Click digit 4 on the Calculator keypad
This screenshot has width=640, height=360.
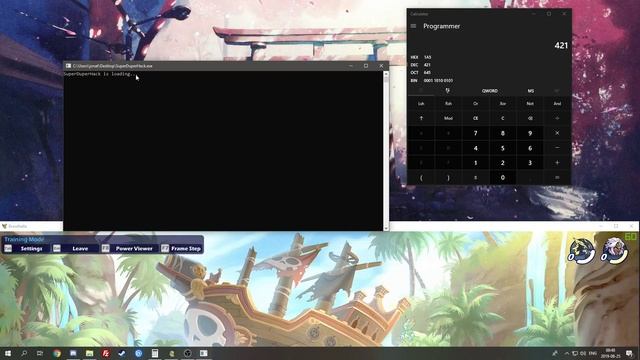(476, 148)
